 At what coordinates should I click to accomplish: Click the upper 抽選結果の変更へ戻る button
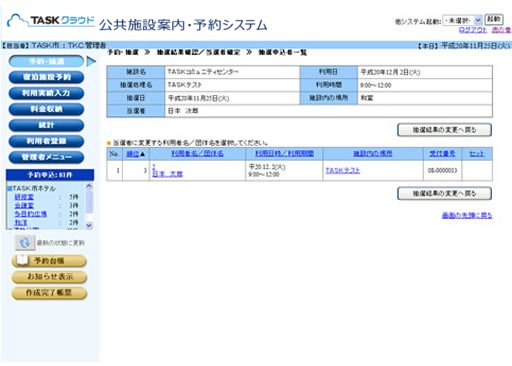tap(444, 130)
